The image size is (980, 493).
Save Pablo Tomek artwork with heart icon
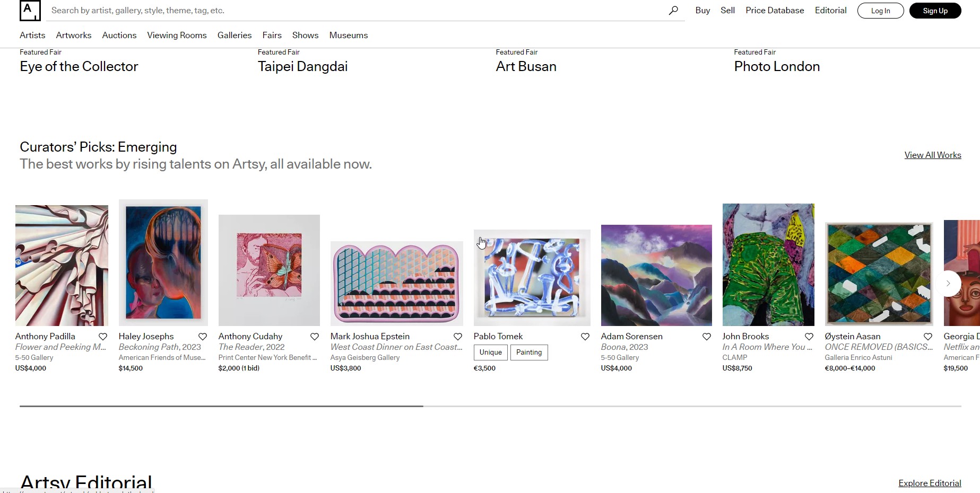coord(585,337)
